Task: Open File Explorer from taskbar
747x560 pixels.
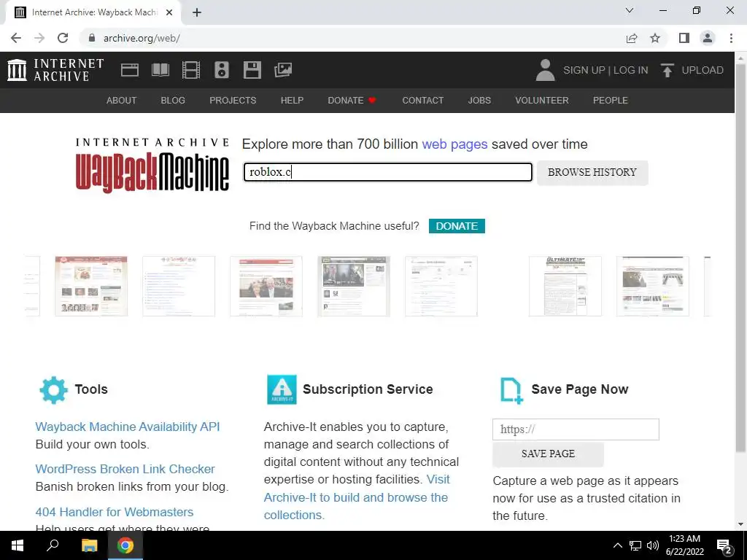Action: pos(89,545)
